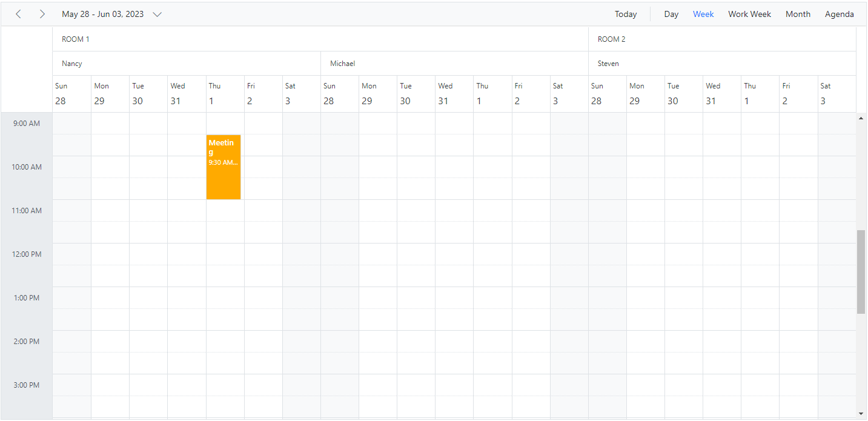Image resolution: width=868 pixels, height=421 pixels.
Task: Click the 2:00 PM time label
Action: (27, 342)
